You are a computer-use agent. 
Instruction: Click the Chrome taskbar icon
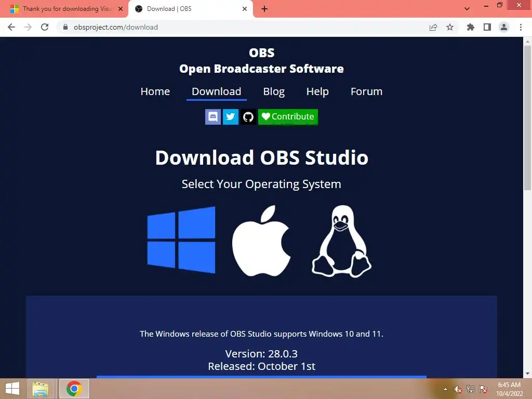[x=74, y=389]
